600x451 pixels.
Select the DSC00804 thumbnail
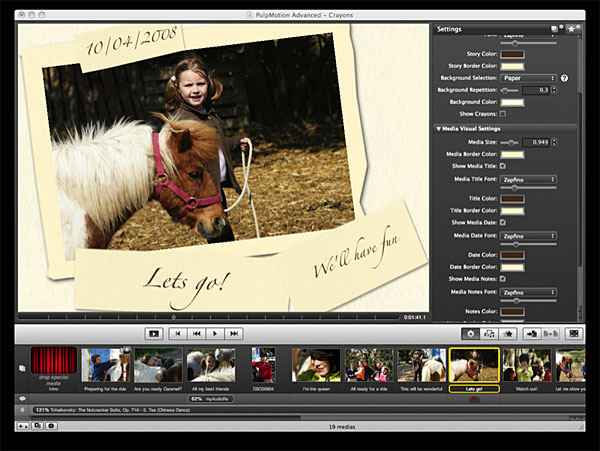pyautogui.click(x=263, y=365)
